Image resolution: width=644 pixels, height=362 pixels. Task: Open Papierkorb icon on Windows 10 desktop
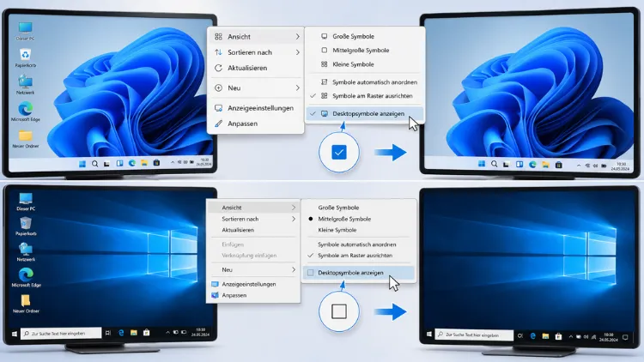tap(26, 226)
